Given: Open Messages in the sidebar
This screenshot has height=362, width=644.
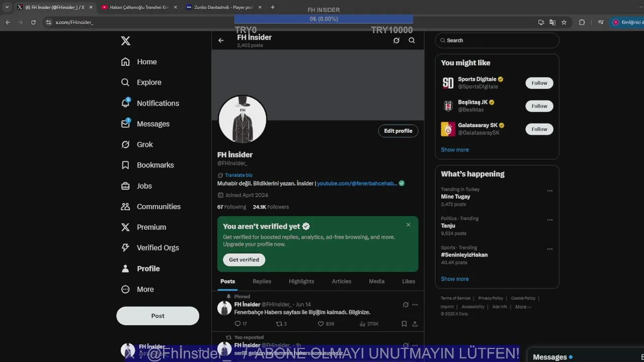Looking at the screenshot, I should 145,124.
